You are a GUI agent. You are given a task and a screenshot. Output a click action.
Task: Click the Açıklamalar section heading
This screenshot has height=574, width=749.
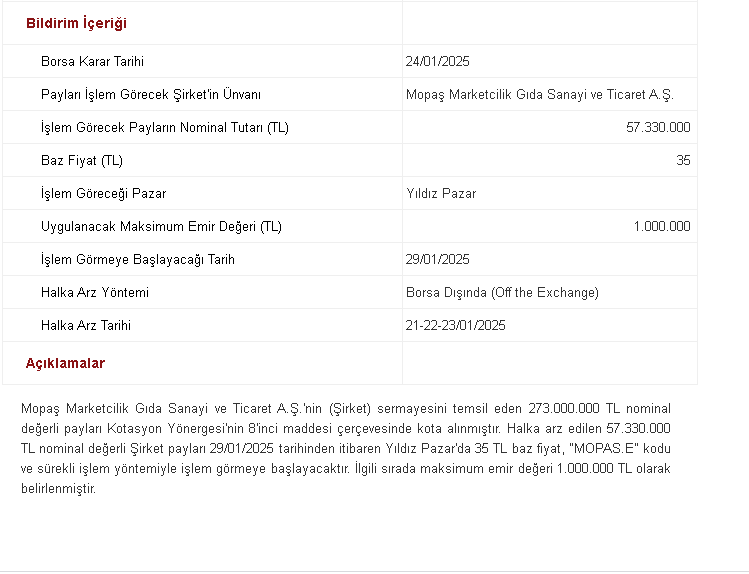pyautogui.click(x=65, y=363)
